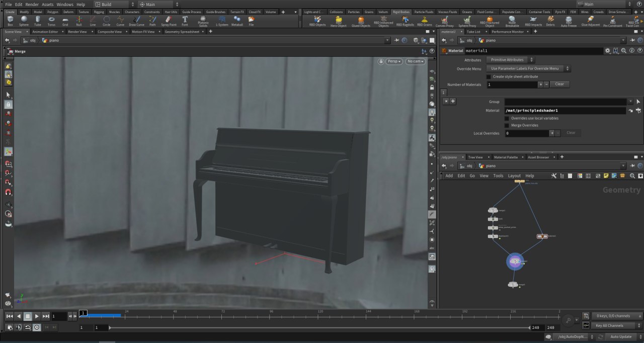Open the parameter gear menu for material1
Image resolution: width=644 pixels, height=343 pixels.
pos(608,51)
